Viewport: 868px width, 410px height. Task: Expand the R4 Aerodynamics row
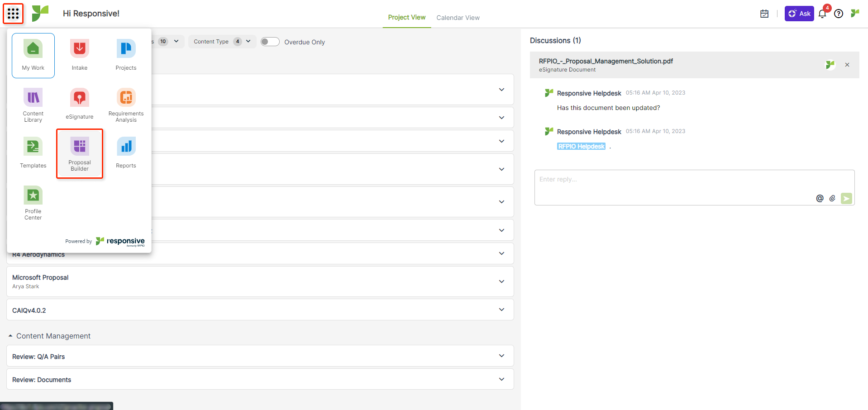click(x=501, y=253)
